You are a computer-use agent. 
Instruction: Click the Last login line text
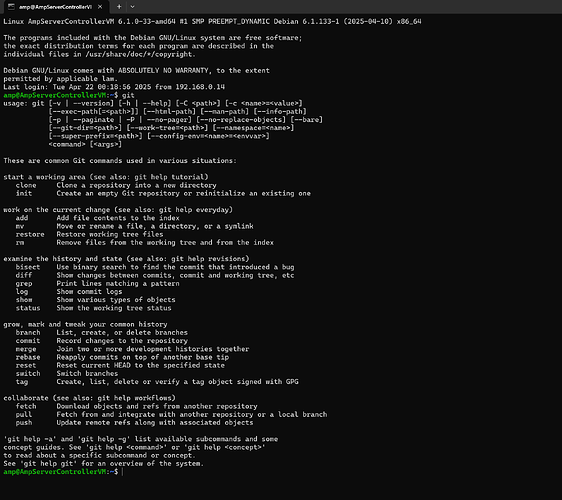(x=114, y=87)
